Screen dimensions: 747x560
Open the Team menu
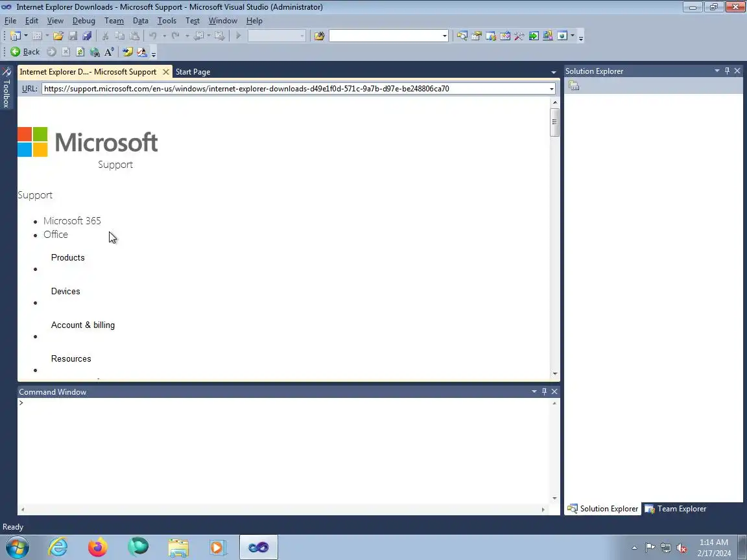click(114, 21)
